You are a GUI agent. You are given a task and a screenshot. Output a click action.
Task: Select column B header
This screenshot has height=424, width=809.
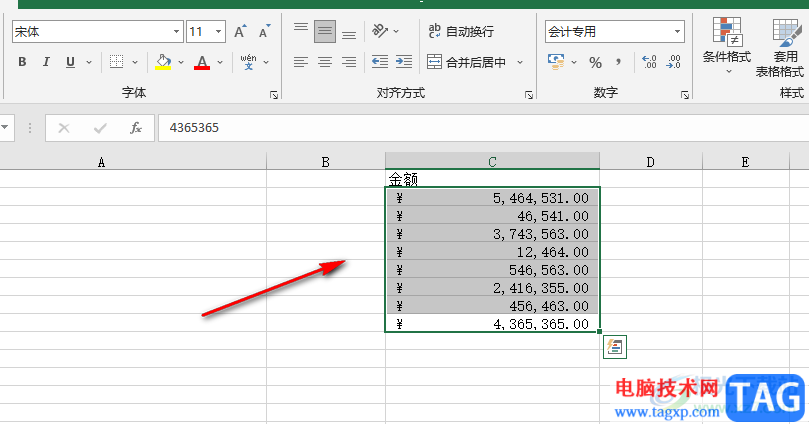(326, 162)
